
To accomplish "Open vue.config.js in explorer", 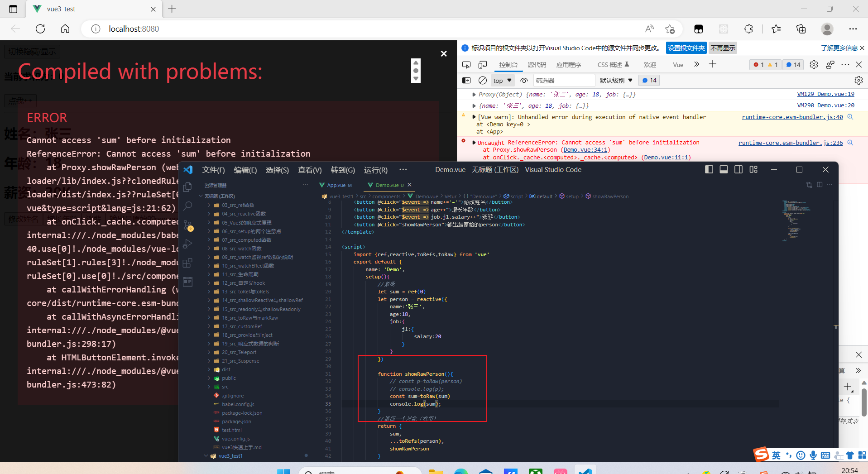I will coord(235,439).
